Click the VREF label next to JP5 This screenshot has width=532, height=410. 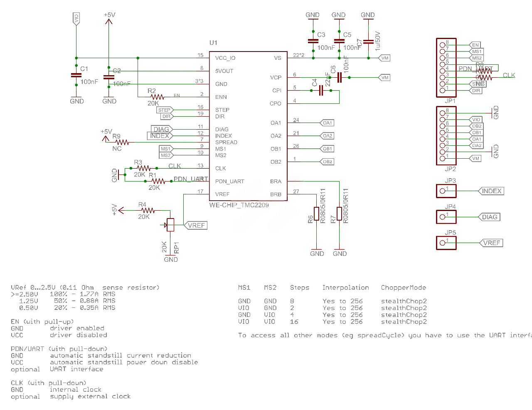click(491, 243)
